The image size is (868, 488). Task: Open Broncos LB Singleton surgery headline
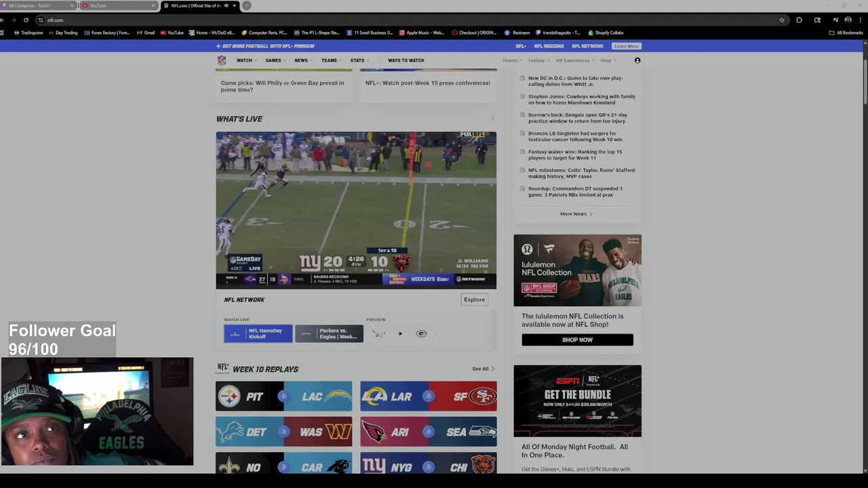pos(575,136)
